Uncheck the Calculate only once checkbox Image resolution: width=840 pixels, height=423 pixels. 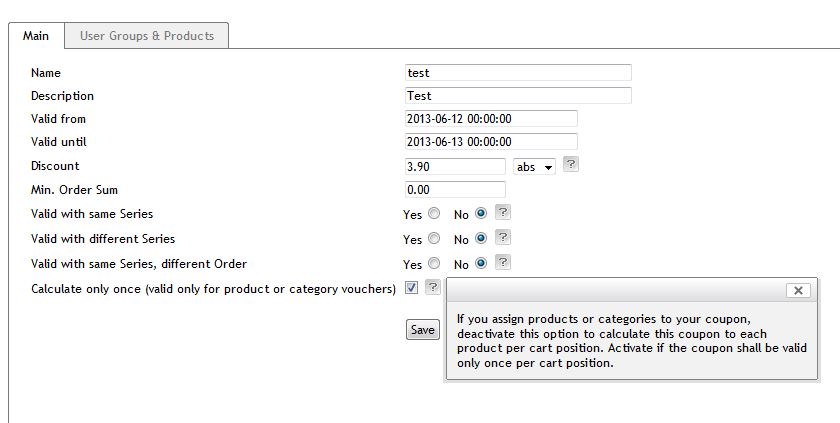pos(412,289)
